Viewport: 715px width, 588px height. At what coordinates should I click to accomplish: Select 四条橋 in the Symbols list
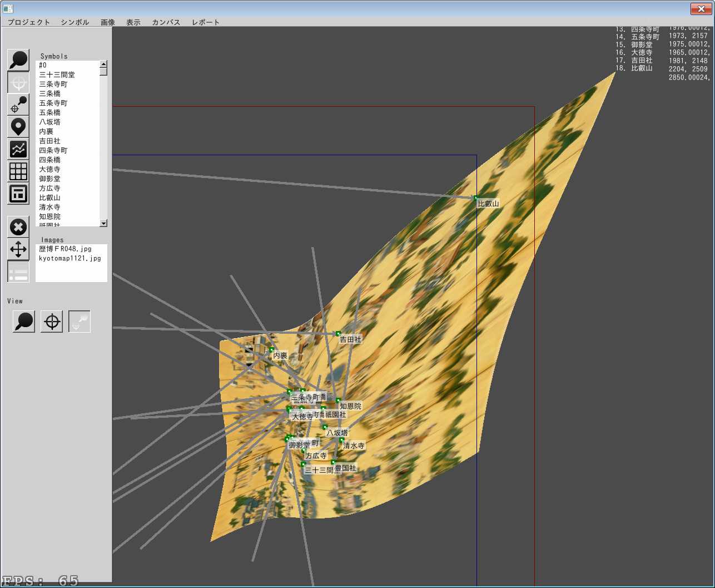[67, 160]
